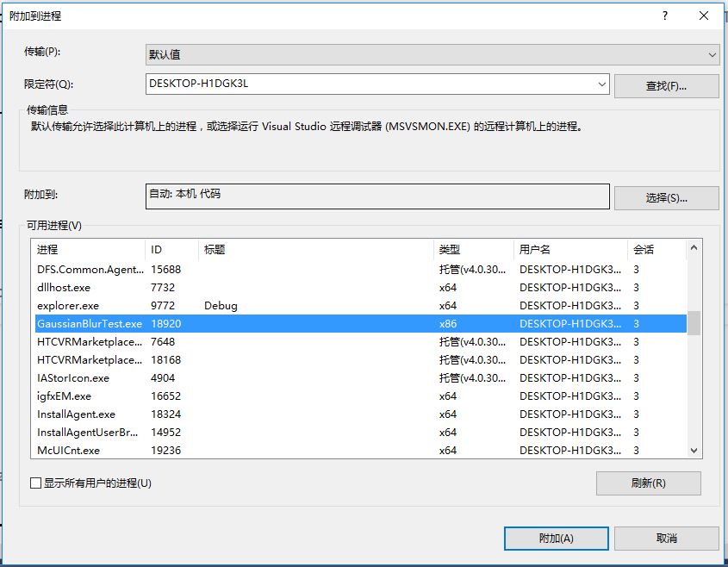728x567 pixels.
Task: Sort by the 用户名 column header
Action: pos(570,250)
